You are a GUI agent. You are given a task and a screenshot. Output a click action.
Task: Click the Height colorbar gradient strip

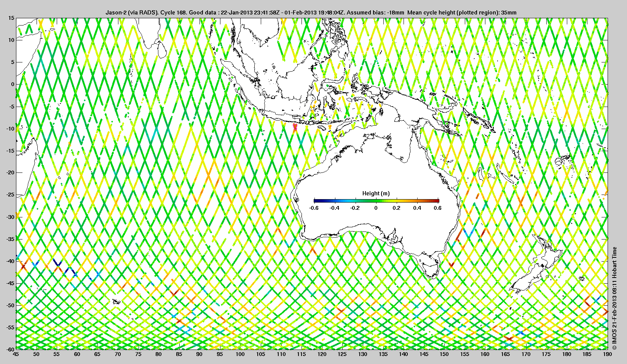[x=377, y=201]
